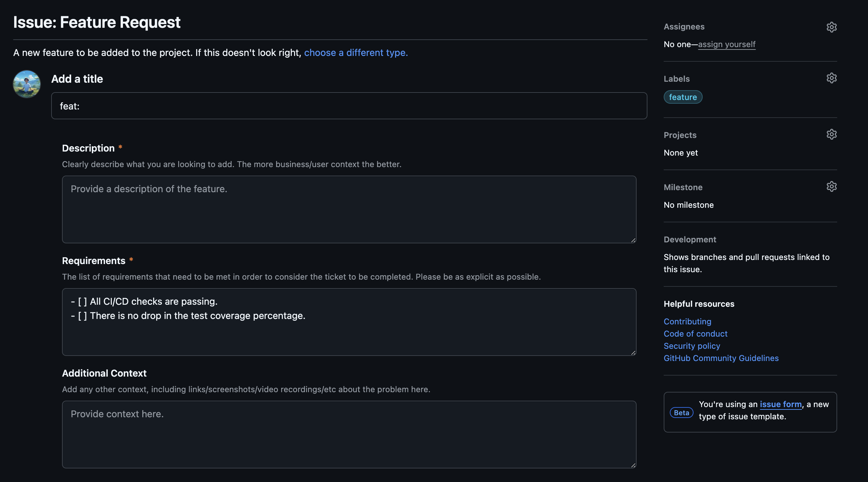This screenshot has width=868, height=482.
Task: Click the user avatar thumbnail
Action: coord(27,84)
